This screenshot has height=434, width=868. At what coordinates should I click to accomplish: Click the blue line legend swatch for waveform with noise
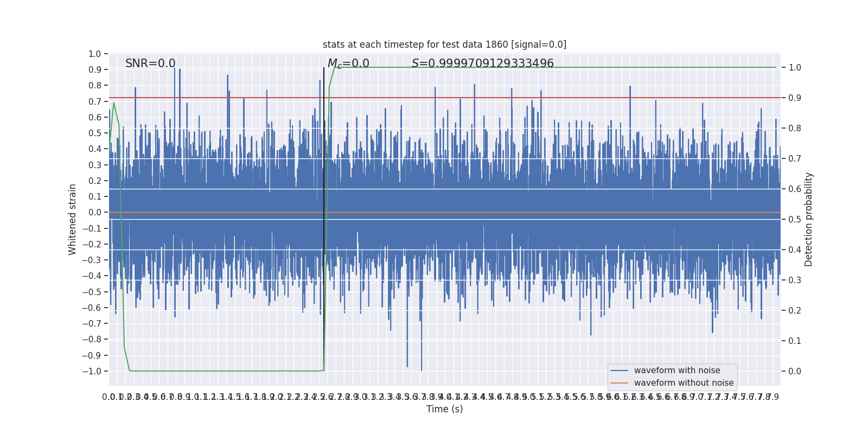[619, 371]
